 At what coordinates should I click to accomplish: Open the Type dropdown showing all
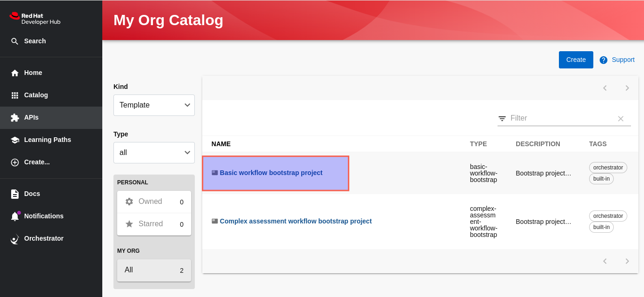tap(154, 153)
